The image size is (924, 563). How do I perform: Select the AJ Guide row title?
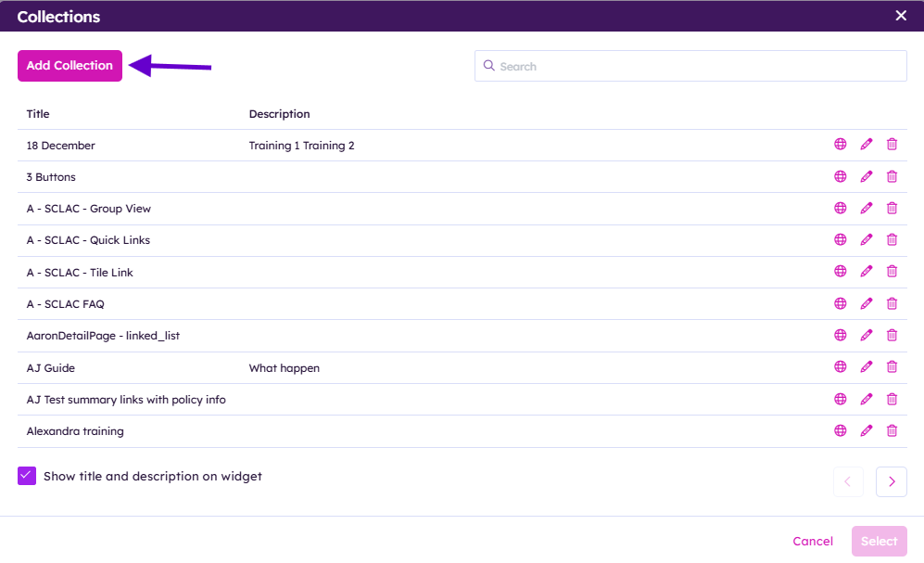(51, 368)
